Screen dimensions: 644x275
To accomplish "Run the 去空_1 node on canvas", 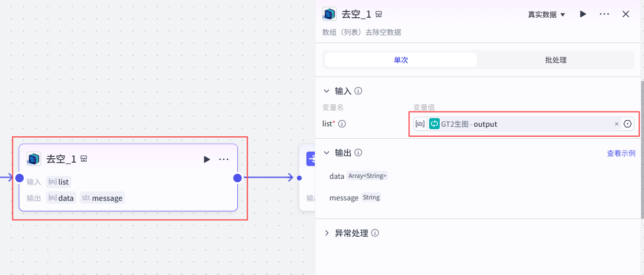I will (x=207, y=159).
